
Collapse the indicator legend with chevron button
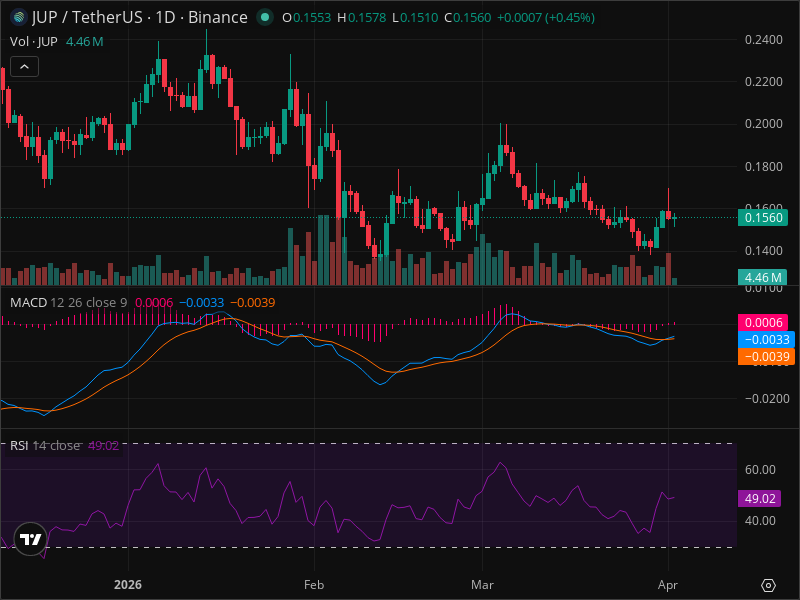point(24,67)
